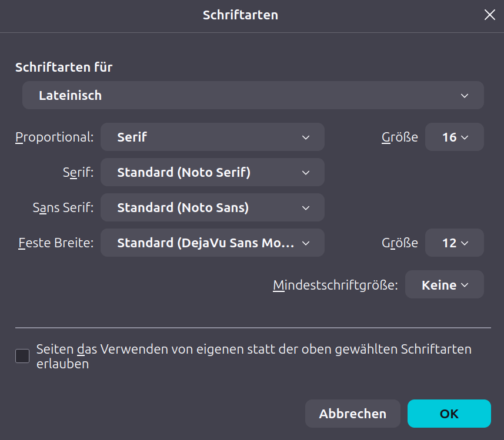Screen dimensions: 504x440
Task: Click the Größe label beside size 16
Action: point(399,137)
